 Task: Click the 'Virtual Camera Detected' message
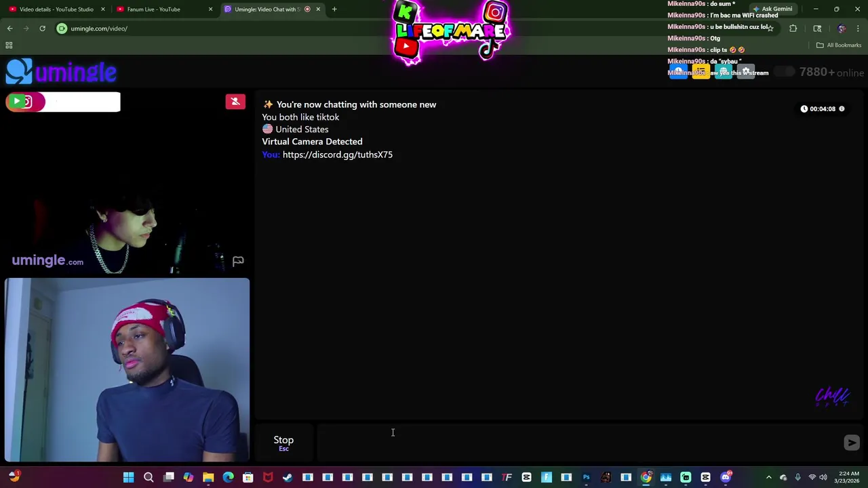pos(312,142)
